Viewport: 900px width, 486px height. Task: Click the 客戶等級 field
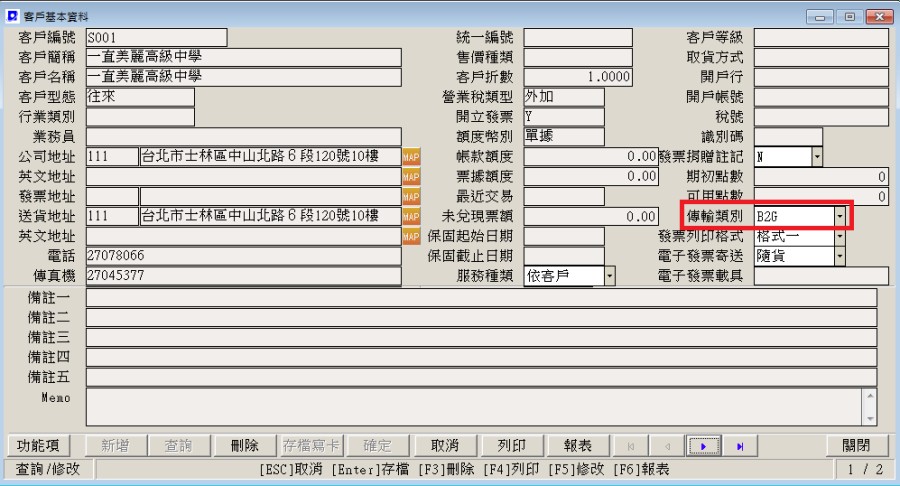tap(821, 38)
